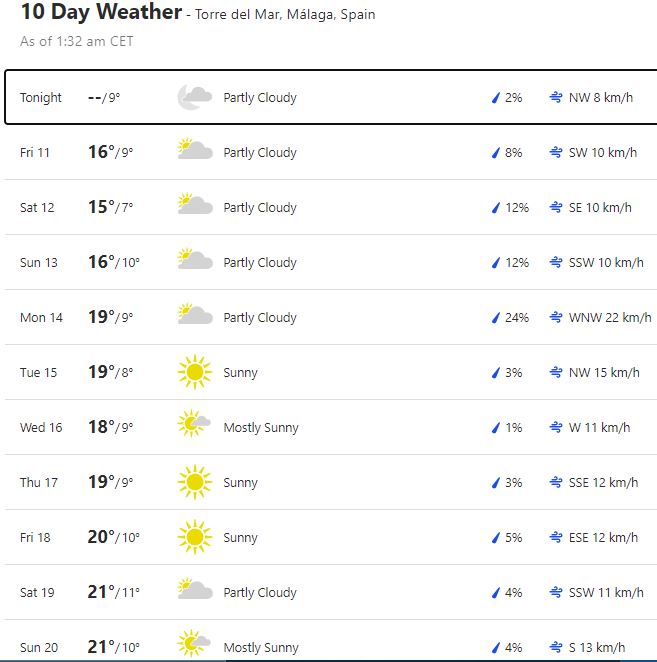Click the partly cloudy icon for Sat 19
Viewport: 657px width, 662px height.
[194, 592]
